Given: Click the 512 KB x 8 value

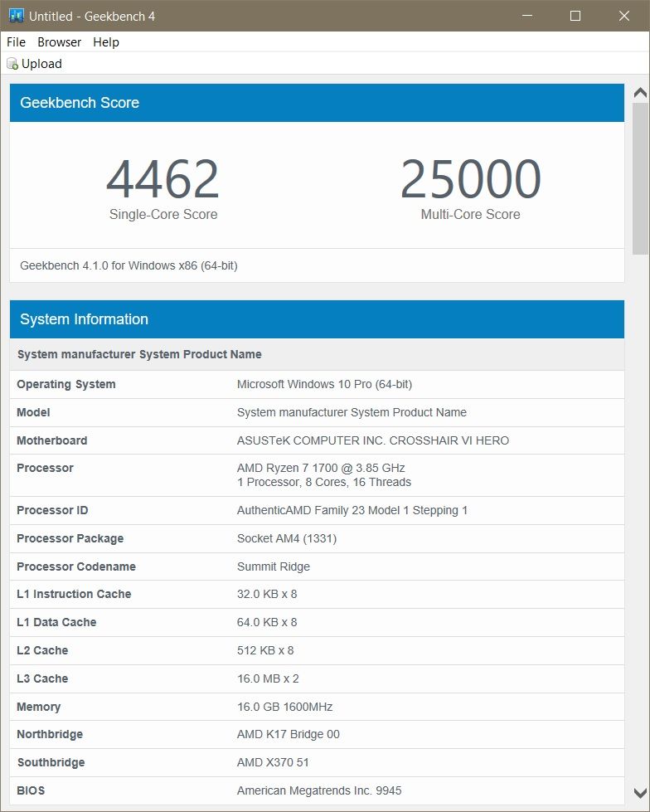Looking at the screenshot, I should [x=265, y=650].
